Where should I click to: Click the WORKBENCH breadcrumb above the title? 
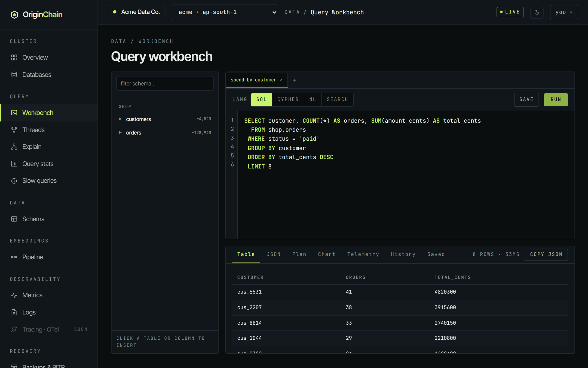156,41
